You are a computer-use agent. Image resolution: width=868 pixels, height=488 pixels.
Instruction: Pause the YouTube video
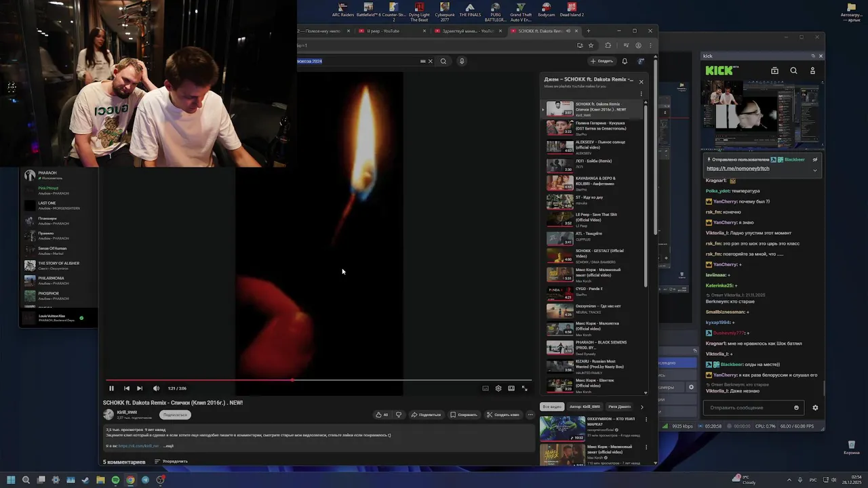point(111,388)
